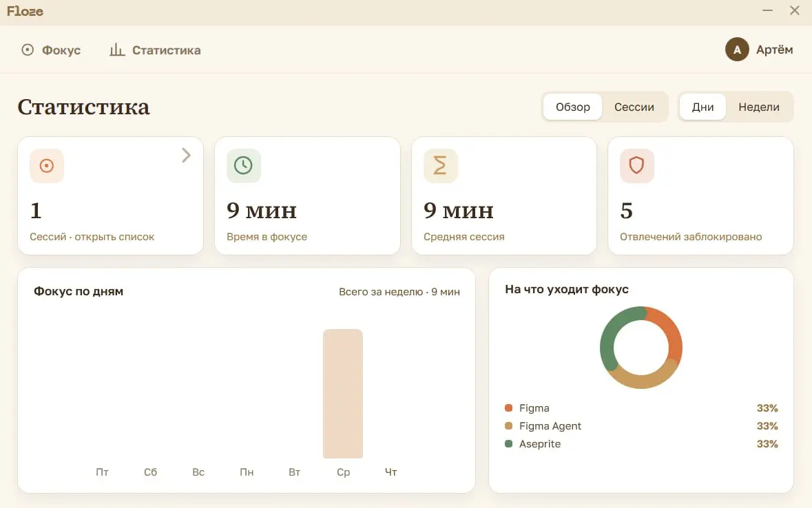
Task: Click the focus target icon in the navigation
Action: tap(28, 50)
